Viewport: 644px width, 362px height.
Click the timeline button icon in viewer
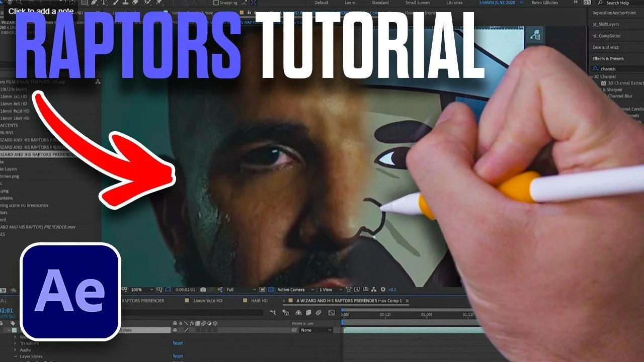365,290
